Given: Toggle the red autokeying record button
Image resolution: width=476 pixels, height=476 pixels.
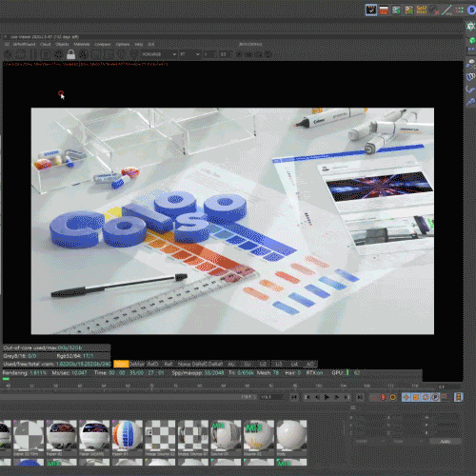Looking at the screenshot, I should [383, 397].
